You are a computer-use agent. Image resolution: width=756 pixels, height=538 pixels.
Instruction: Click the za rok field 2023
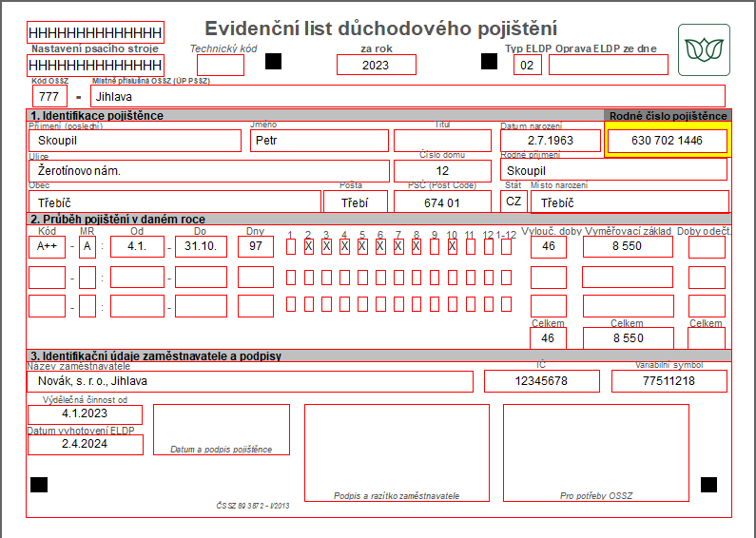pyautogui.click(x=376, y=65)
